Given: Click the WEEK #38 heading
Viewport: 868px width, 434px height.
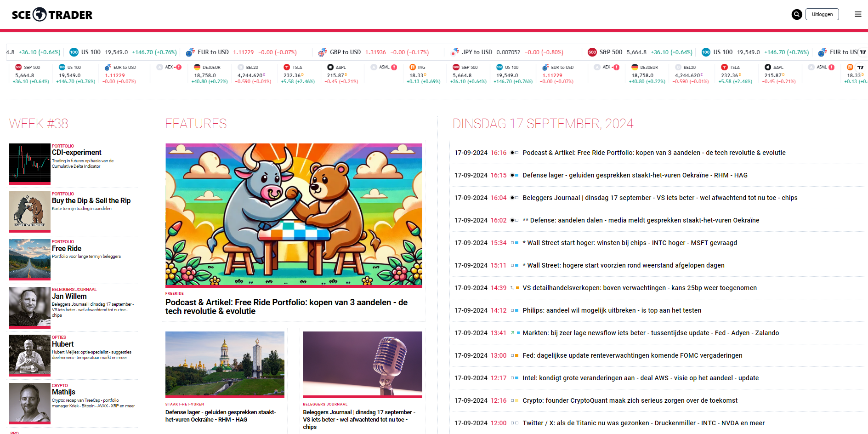Looking at the screenshot, I should point(39,124).
